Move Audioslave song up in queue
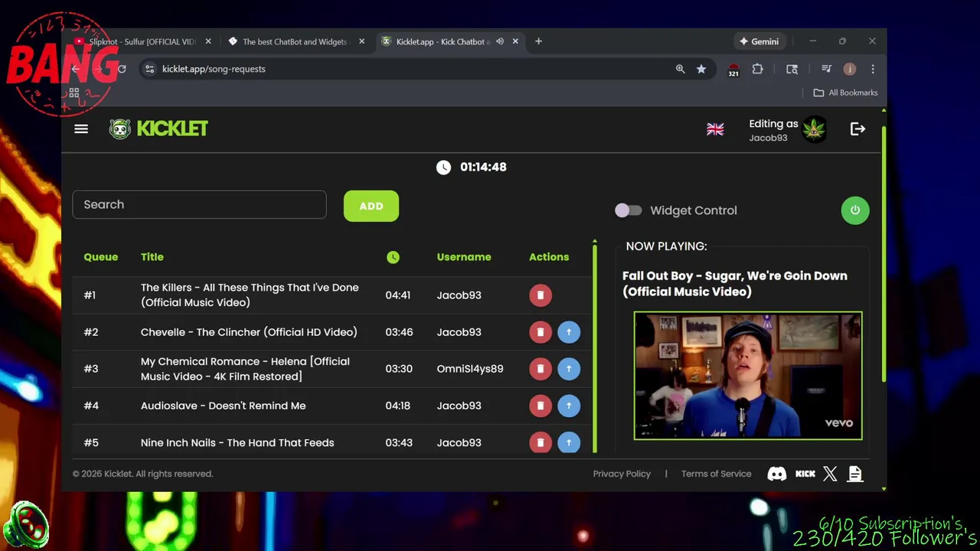Image resolution: width=980 pixels, height=551 pixels. (569, 406)
